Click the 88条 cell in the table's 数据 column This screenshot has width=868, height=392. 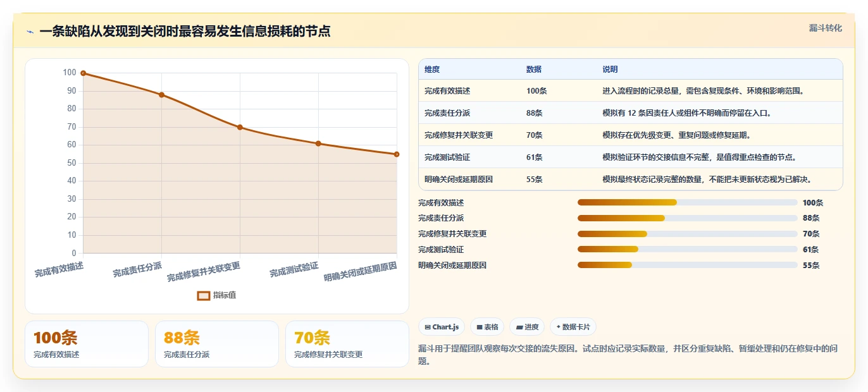535,113
